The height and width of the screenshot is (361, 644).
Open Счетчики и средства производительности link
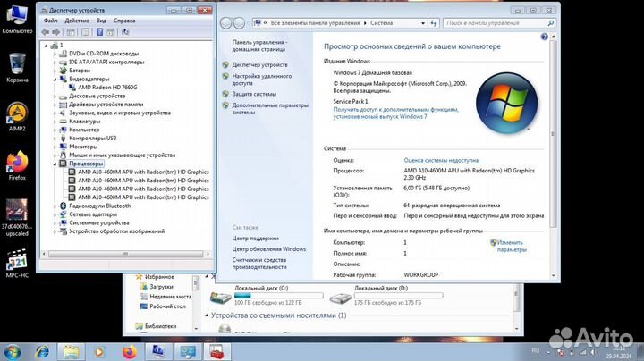259,264
